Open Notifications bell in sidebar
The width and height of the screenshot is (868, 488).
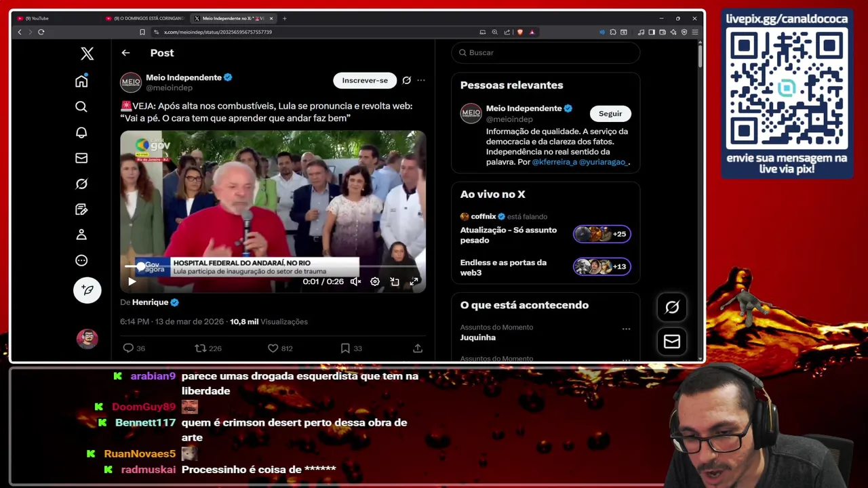tap(81, 132)
